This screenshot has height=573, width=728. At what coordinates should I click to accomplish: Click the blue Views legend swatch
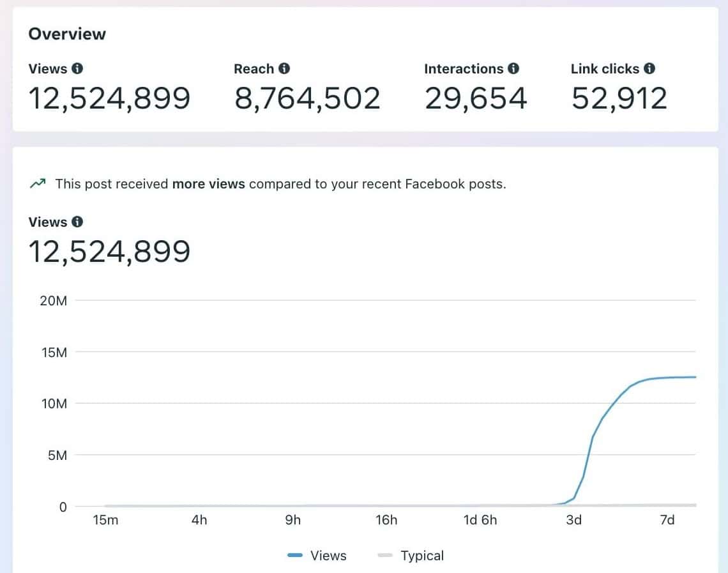pyautogui.click(x=294, y=556)
